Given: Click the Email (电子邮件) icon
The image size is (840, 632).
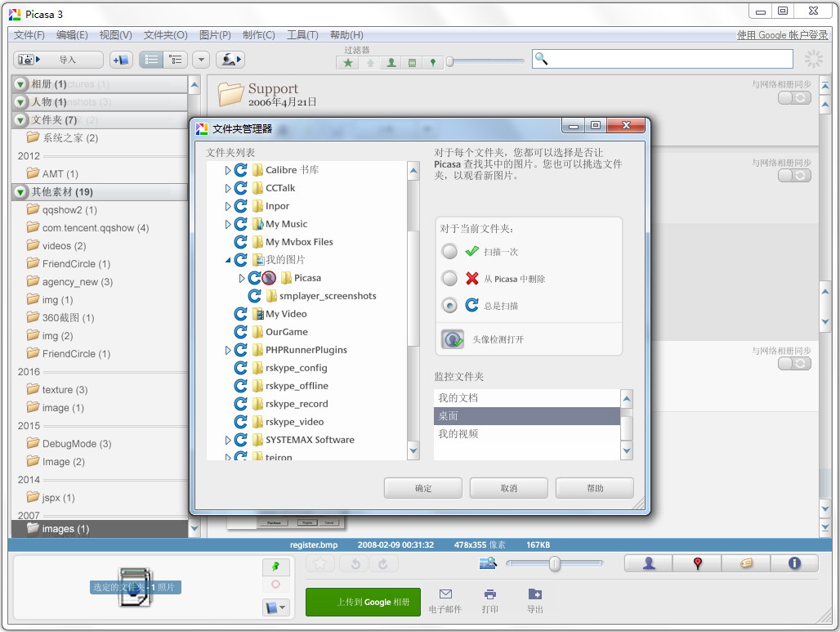Looking at the screenshot, I should click(x=445, y=600).
